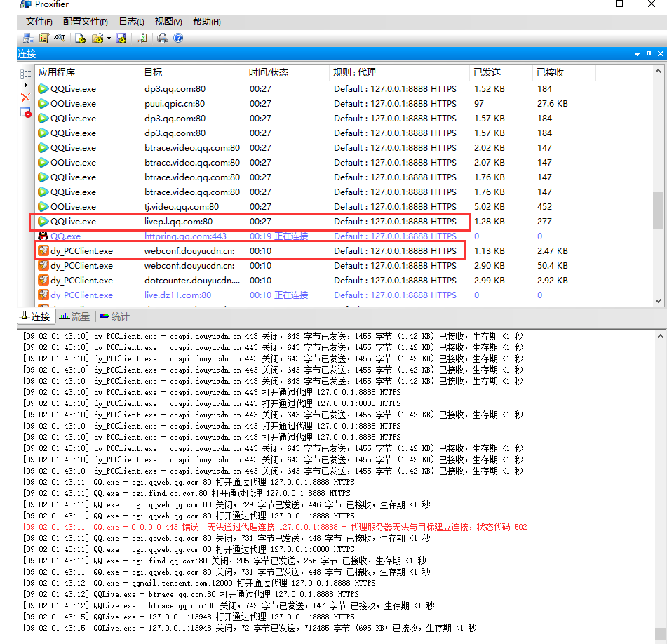This screenshot has width=667, height=644.
Task: Sort by the 已发送 column header
Action: click(501, 72)
